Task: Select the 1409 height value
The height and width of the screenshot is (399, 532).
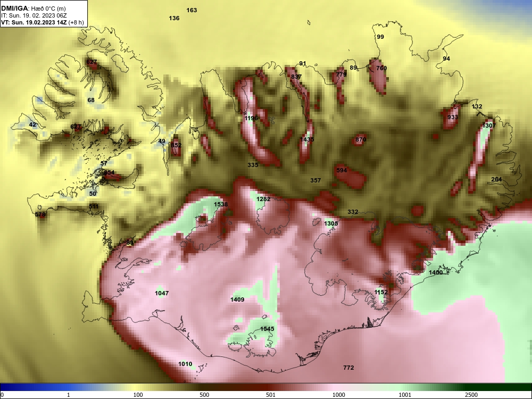Action: 237,300
